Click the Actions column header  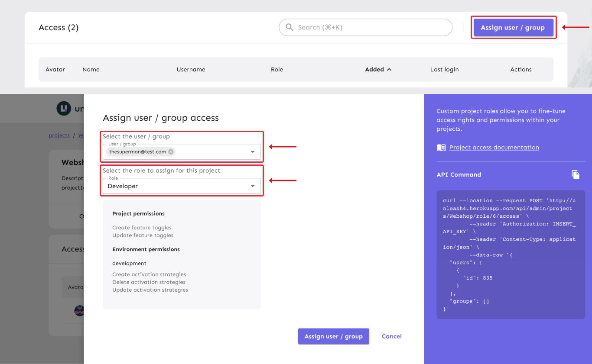pyautogui.click(x=520, y=69)
